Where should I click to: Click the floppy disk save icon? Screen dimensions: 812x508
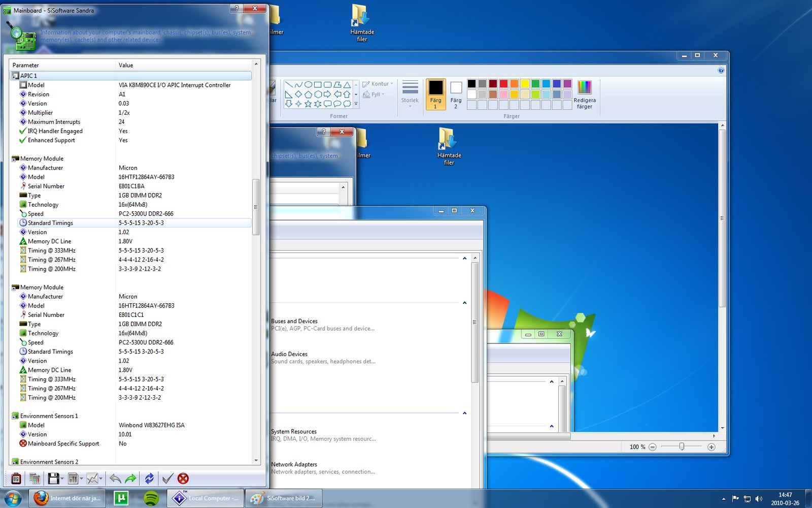click(x=53, y=479)
